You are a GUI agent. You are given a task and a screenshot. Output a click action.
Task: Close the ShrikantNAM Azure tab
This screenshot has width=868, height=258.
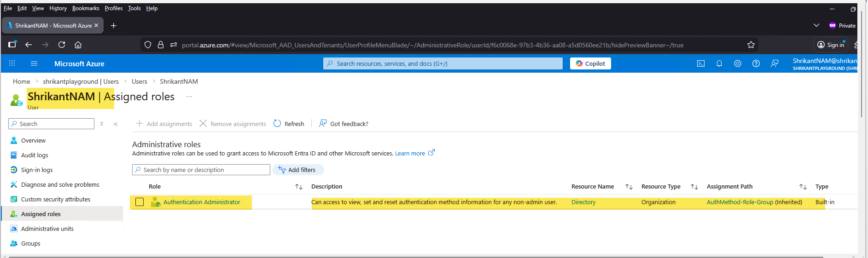96,25
